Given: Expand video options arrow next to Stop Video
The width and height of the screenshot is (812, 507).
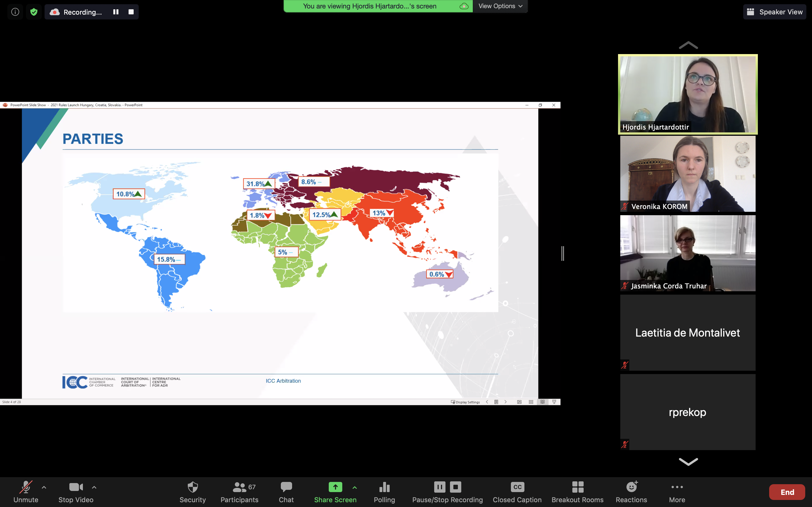Looking at the screenshot, I should 94,487.
